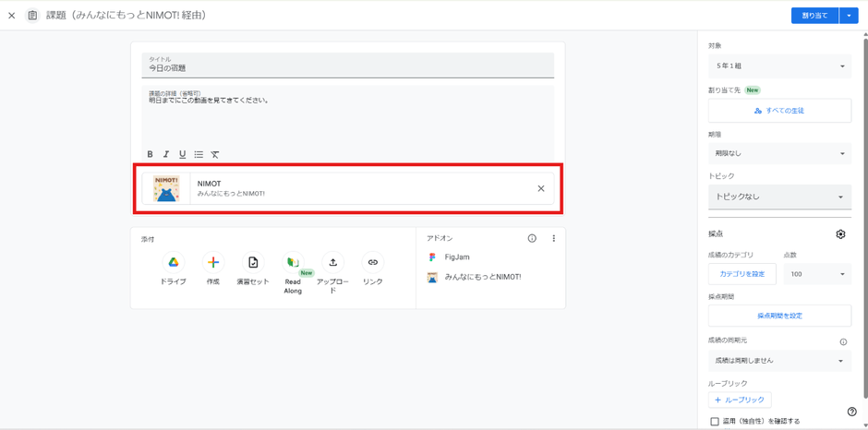Toggle italic text formatting
868x430 pixels.
(x=166, y=155)
